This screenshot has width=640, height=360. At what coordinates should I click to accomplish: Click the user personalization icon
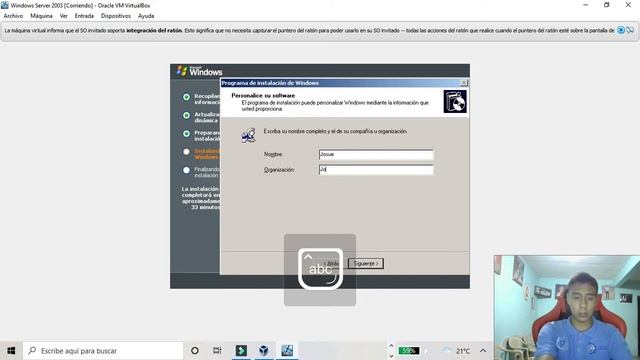tap(248, 135)
